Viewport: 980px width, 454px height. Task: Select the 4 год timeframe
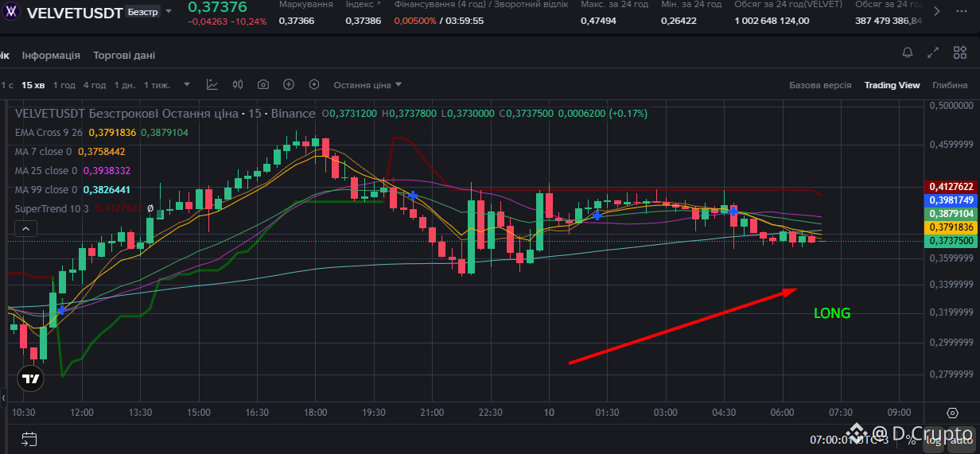click(x=95, y=85)
